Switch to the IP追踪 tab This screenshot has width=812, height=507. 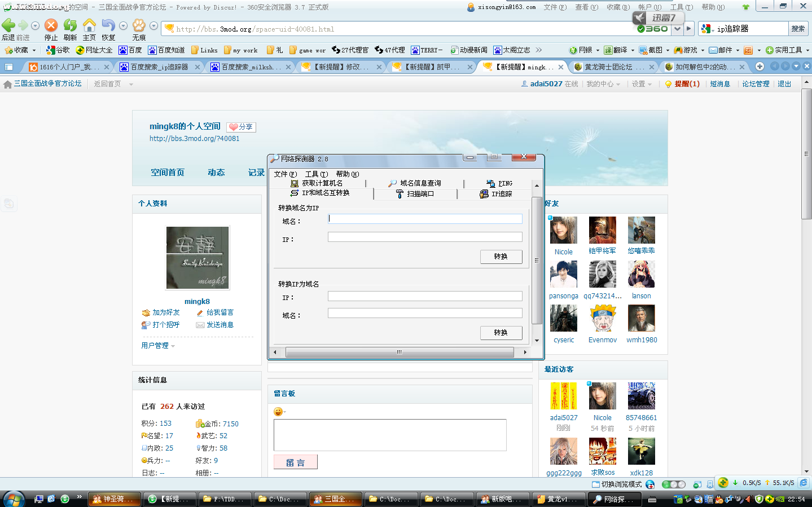[x=497, y=194]
